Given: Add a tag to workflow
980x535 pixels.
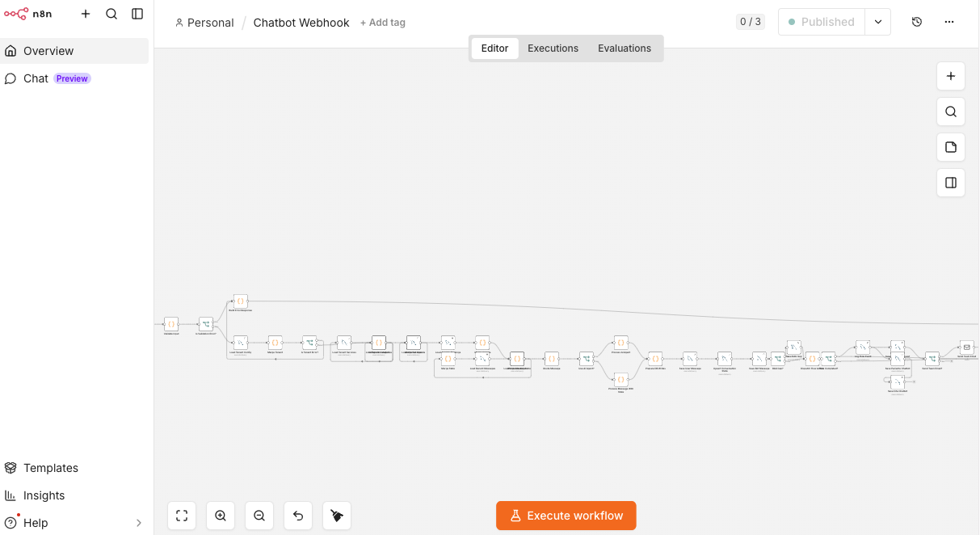Looking at the screenshot, I should coord(383,23).
